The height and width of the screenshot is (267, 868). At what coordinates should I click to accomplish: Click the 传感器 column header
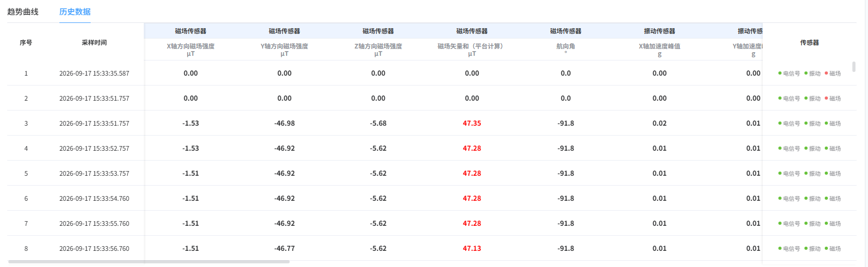click(x=810, y=43)
